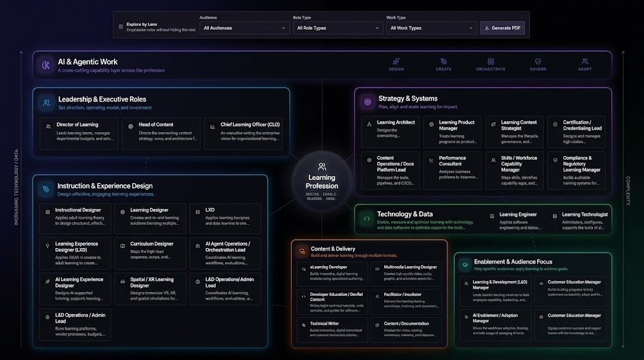
Task: Select Developer Education / DevRel Content
Action: pos(332,302)
